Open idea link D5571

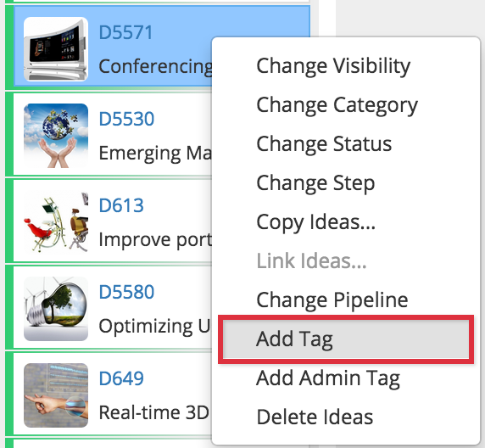[x=125, y=32]
